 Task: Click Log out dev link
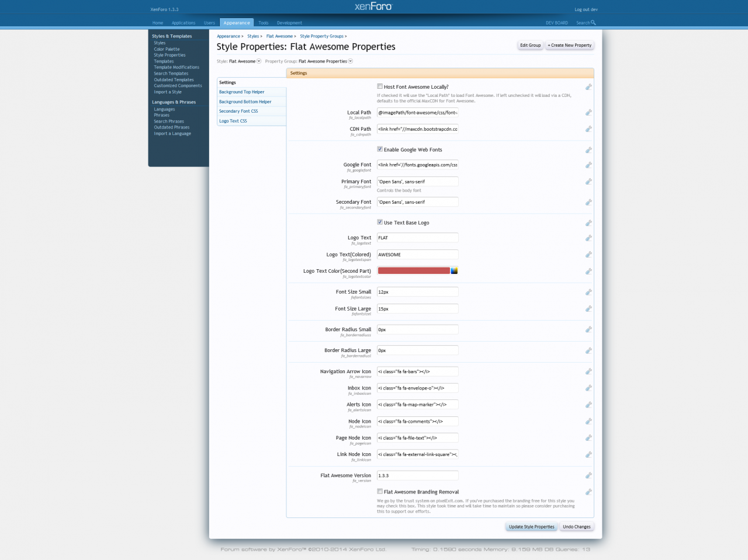586,9
